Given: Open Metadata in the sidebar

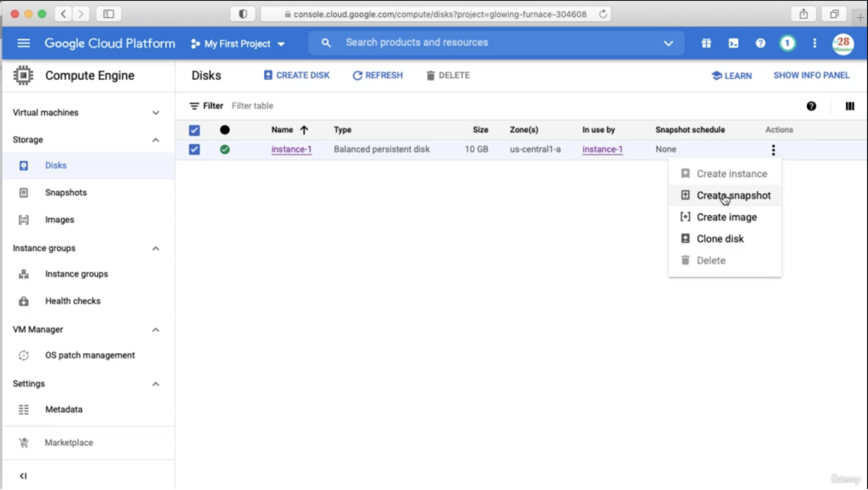Looking at the screenshot, I should tap(64, 409).
